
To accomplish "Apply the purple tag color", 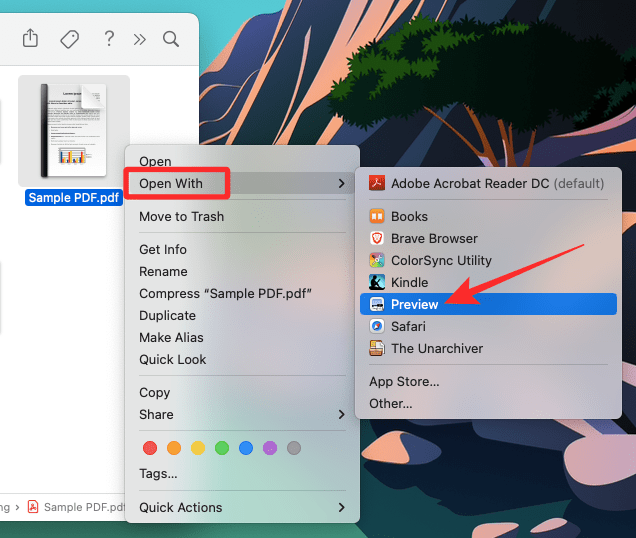I will pyautogui.click(x=270, y=448).
